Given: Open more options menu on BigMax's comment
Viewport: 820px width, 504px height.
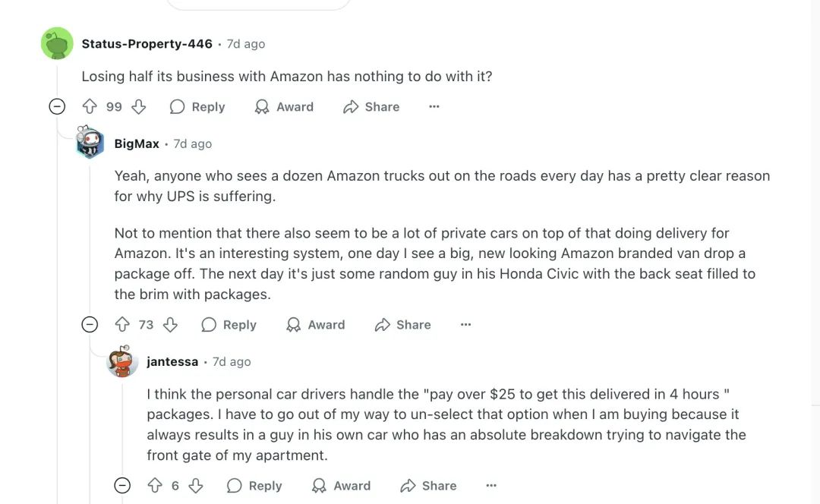Looking at the screenshot, I should [466, 325].
